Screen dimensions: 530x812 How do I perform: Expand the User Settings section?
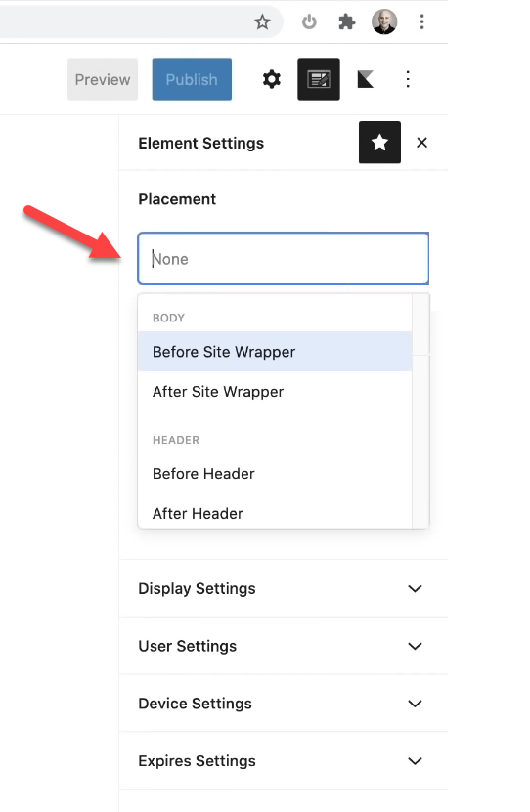point(284,646)
